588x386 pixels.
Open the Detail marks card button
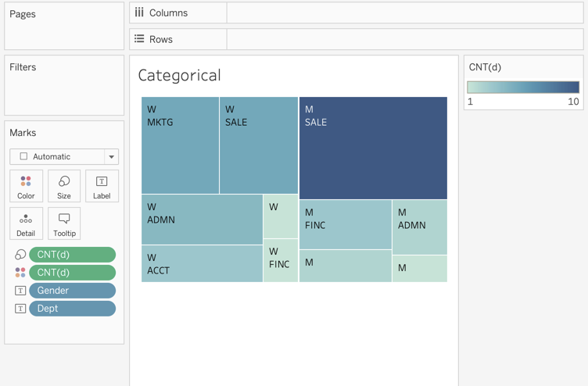(26, 223)
